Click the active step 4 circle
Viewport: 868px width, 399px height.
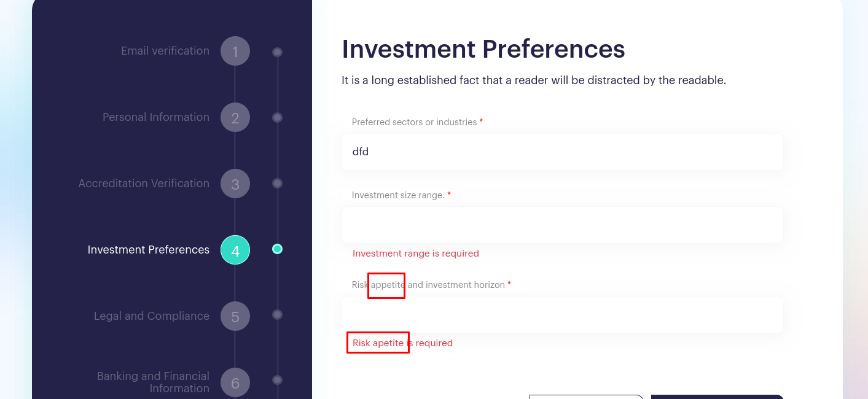(235, 250)
